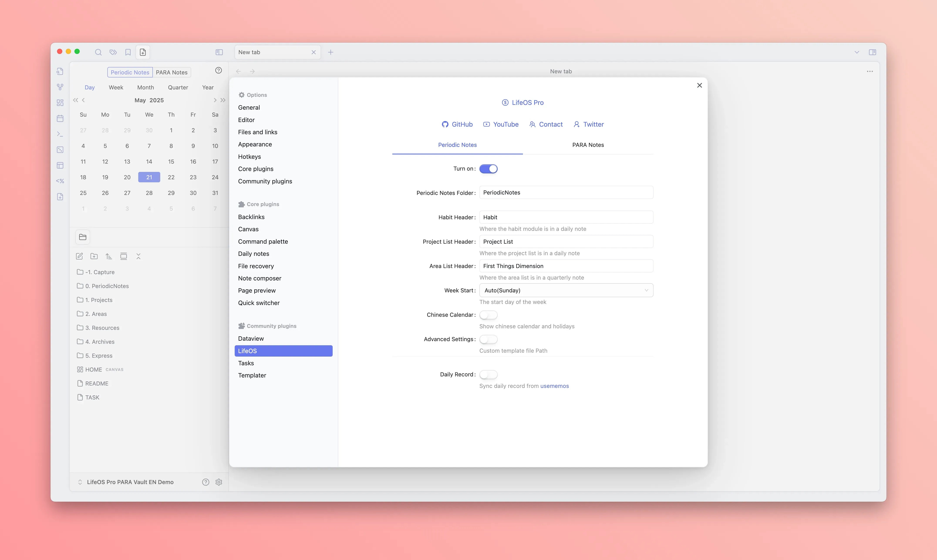Open the search icon in top toolbar
The height and width of the screenshot is (560, 937).
98,52
